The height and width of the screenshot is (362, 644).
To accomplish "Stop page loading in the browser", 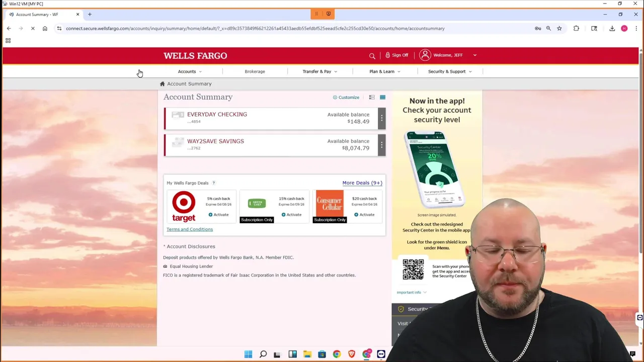I will (x=33, y=29).
